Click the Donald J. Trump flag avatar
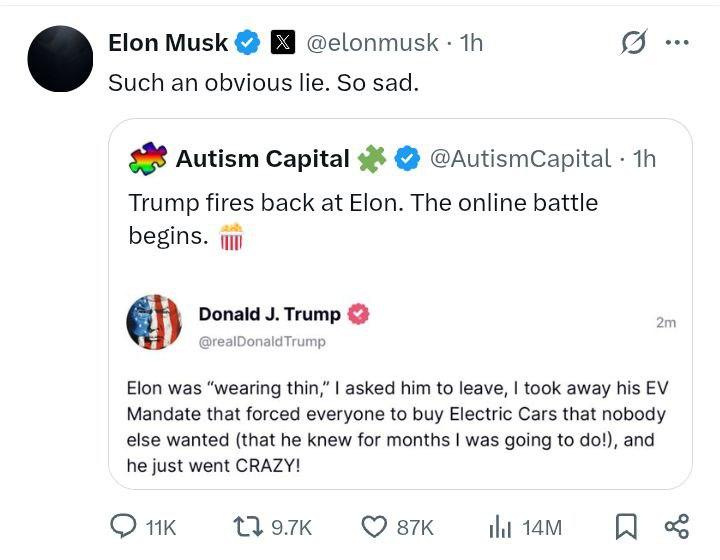This screenshot has width=720, height=560. coord(154,322)
